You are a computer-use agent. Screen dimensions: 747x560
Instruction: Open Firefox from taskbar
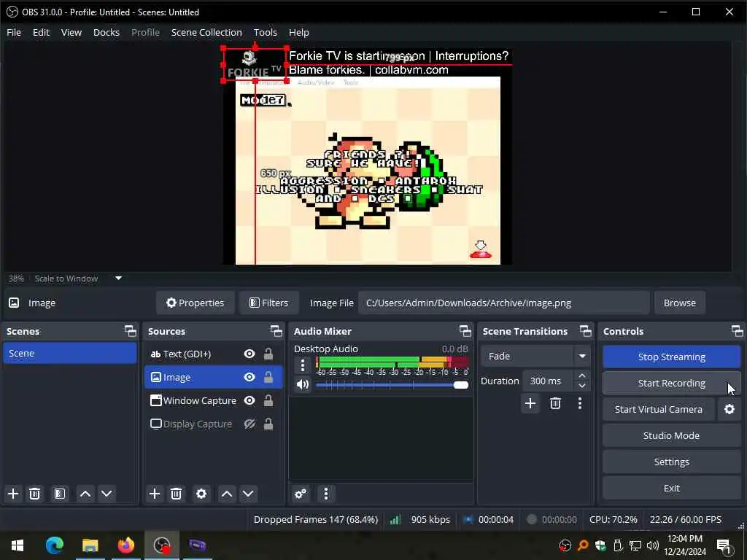[x=125, y=545]
